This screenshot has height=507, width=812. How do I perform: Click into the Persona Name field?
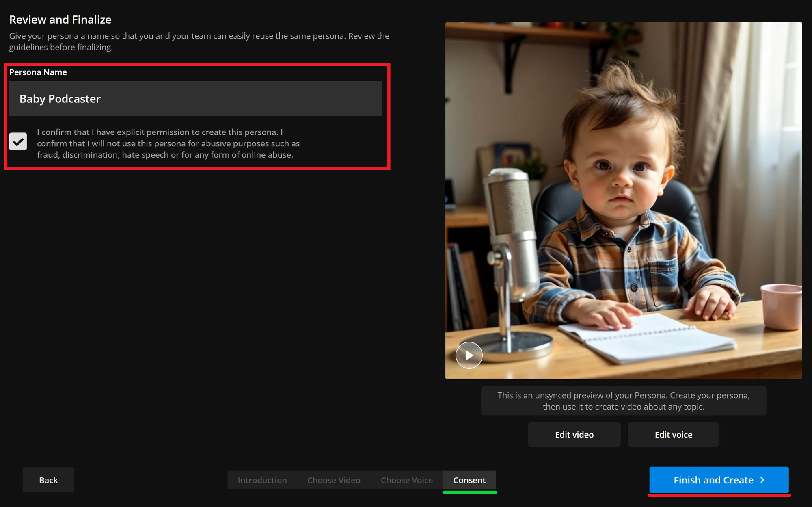(195, 99)
